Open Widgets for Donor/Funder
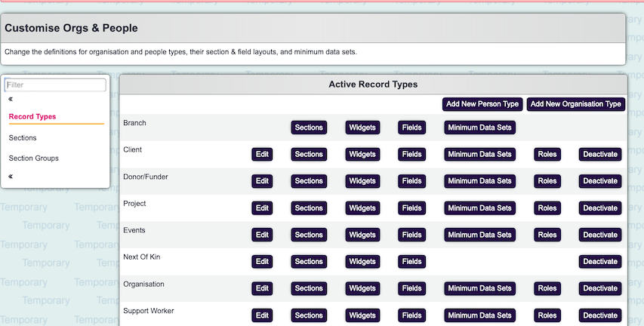 pyautogui.click(x=362, y=181)
